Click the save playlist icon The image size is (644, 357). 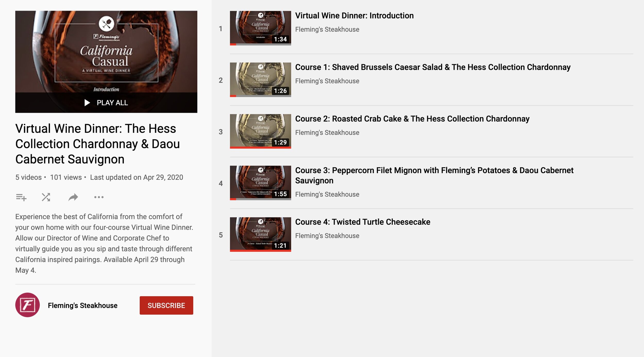coord(21,197)
